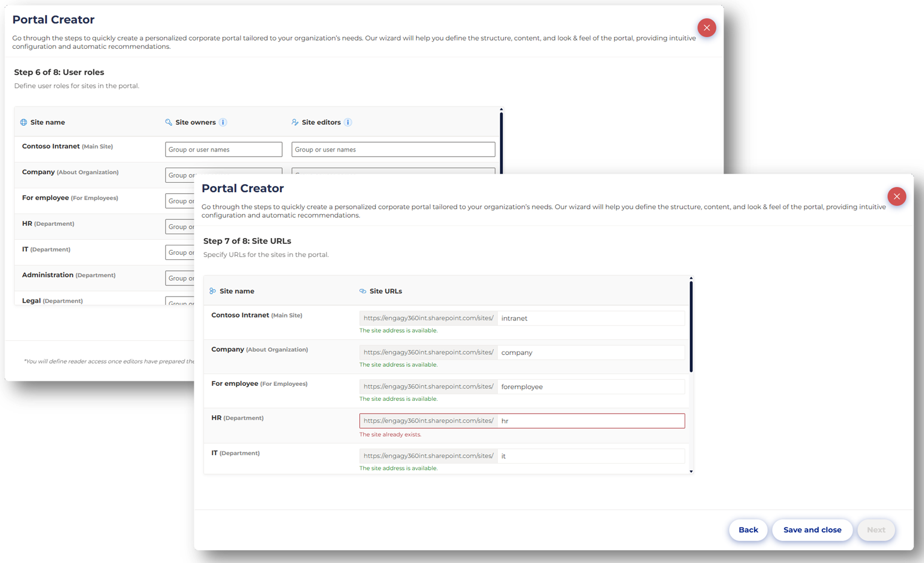924x563 pixels.
Task: Edit the HR site URL field
Action: point(590,421)
